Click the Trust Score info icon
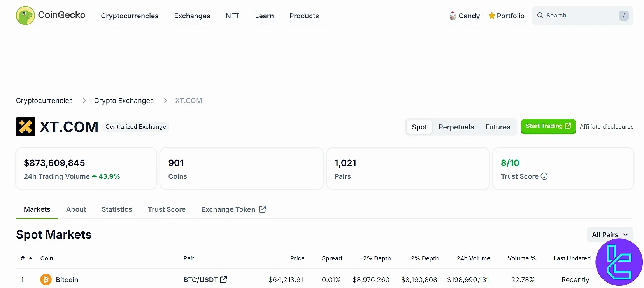This screenshot has width=644, height=288. (544, 176)
